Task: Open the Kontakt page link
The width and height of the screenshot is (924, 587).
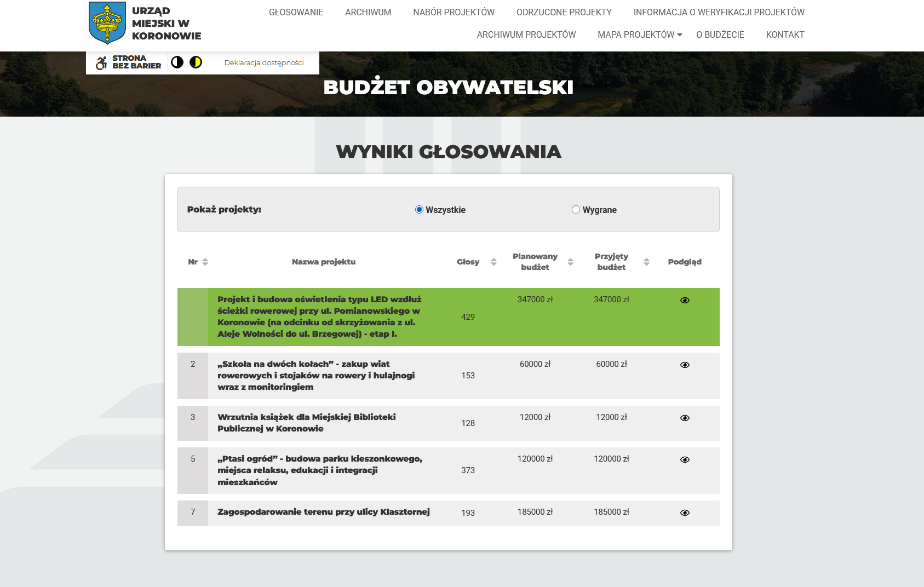Action: coord(785,35)
